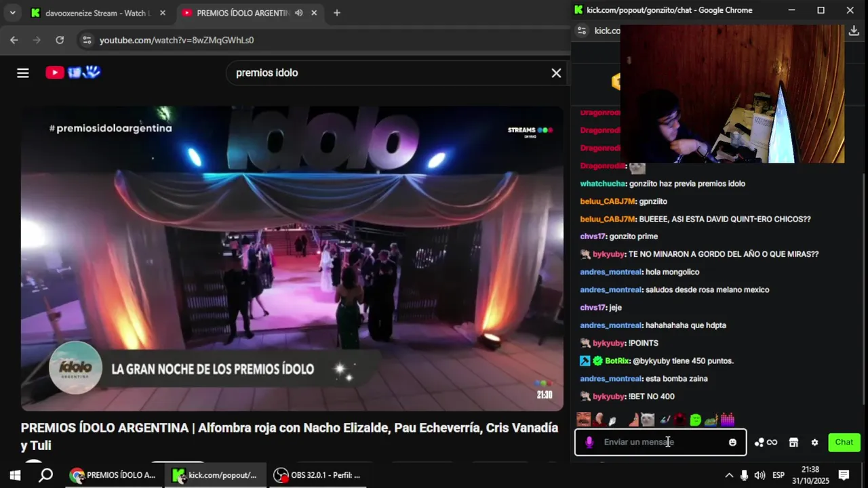Click BotRix username in chat

(x=616, y=361)
